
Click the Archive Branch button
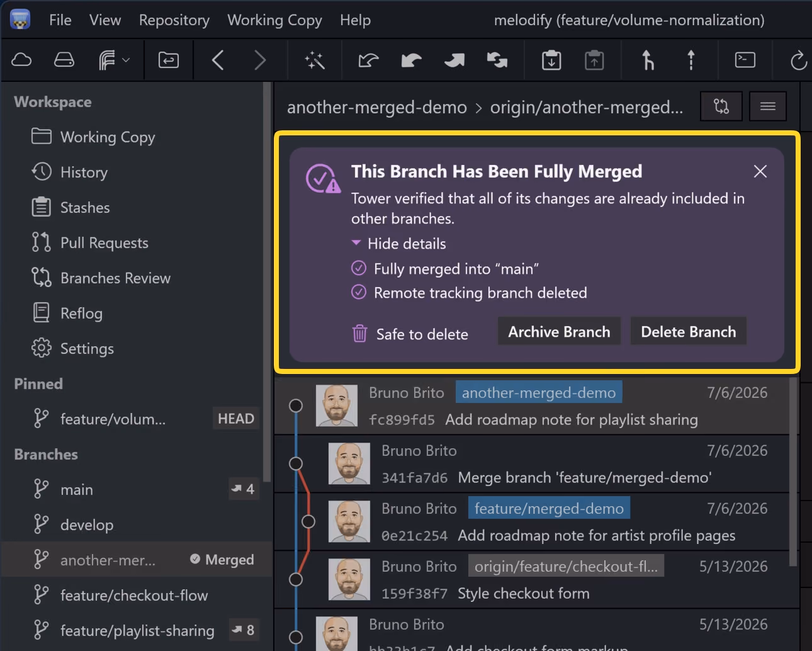[559, 332]
